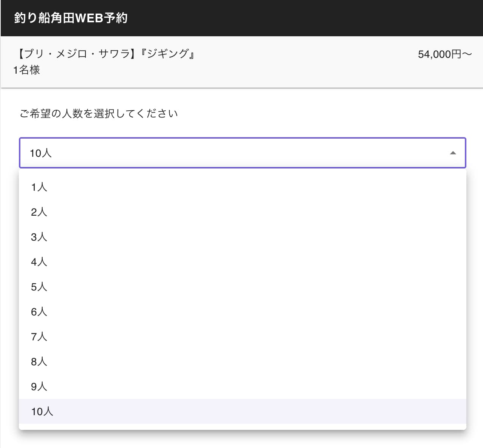Collapse the people-count dropdown via arrow icon
483x448 pixels.
453,153
